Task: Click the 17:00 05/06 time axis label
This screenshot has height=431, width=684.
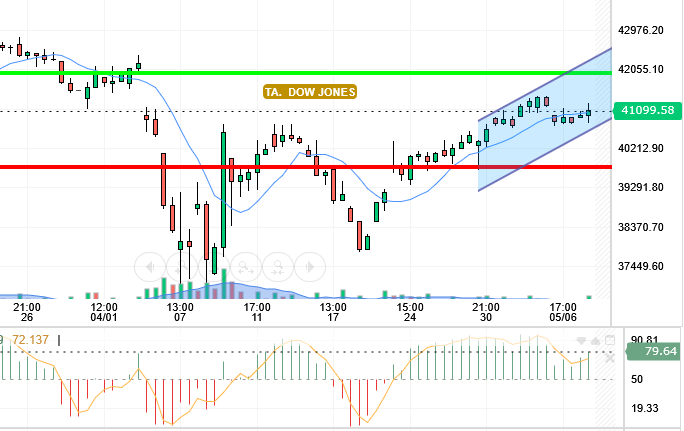Action: [563, 312]
